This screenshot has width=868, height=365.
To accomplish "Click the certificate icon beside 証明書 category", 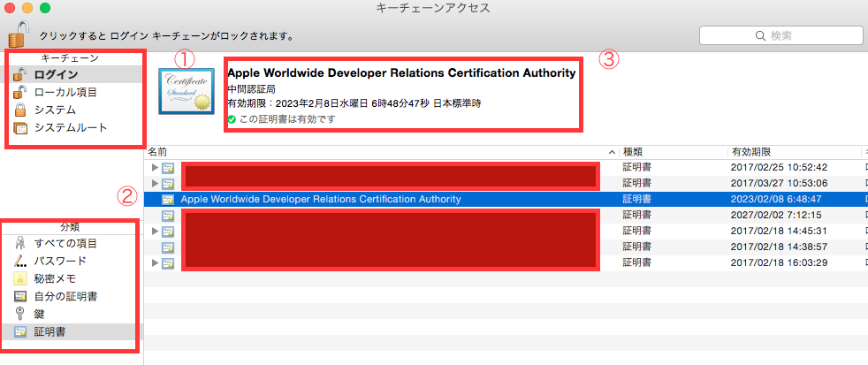I will (20, 331).
